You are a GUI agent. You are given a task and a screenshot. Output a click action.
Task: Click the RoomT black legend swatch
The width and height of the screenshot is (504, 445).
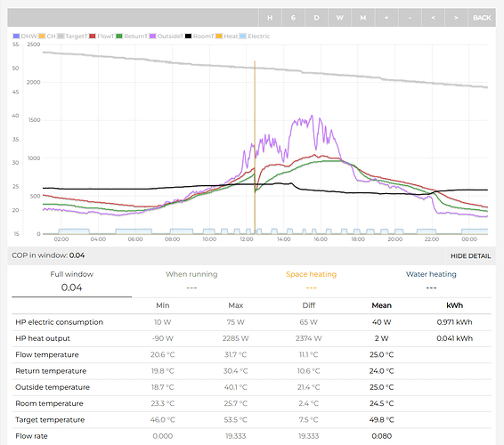pyautogui.click(x=188, y=36)
